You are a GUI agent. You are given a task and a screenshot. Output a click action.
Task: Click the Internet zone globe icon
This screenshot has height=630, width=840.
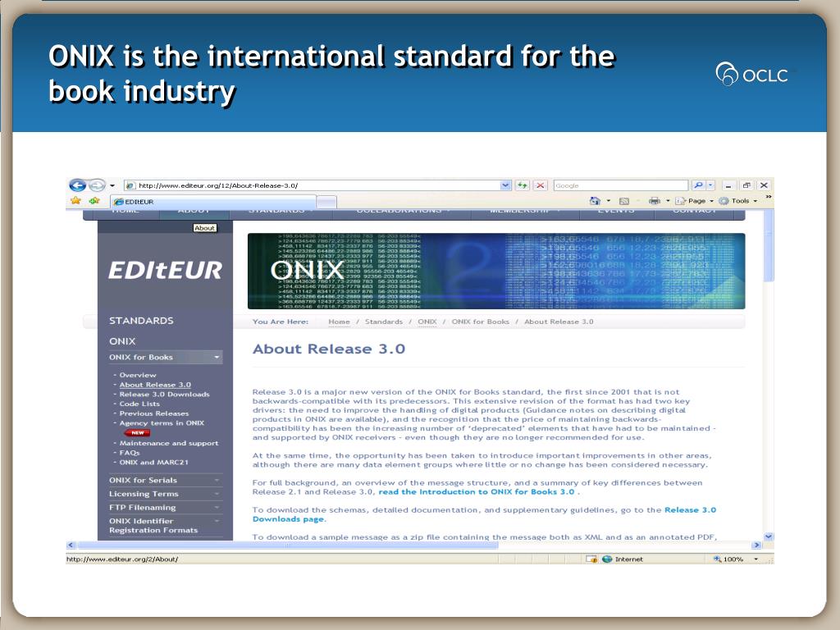607,559
